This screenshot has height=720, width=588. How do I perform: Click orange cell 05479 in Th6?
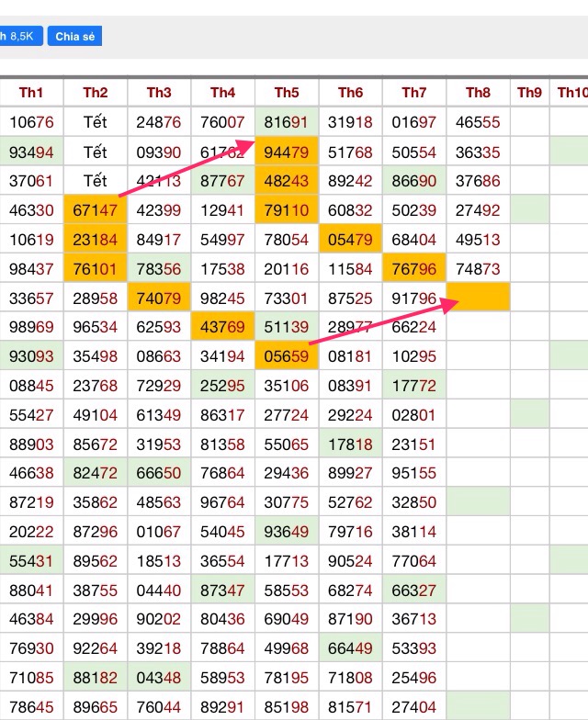point(350,240)
